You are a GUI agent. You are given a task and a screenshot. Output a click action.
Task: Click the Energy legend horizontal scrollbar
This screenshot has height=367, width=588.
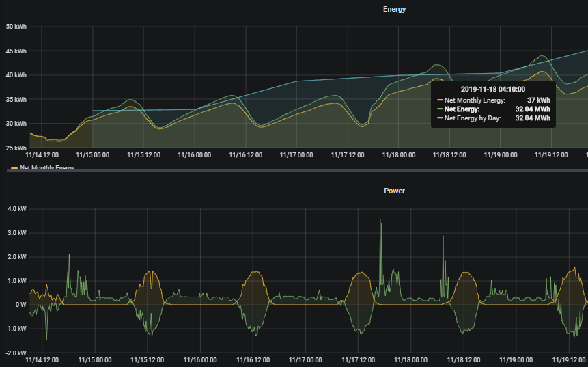pos(294,170)
